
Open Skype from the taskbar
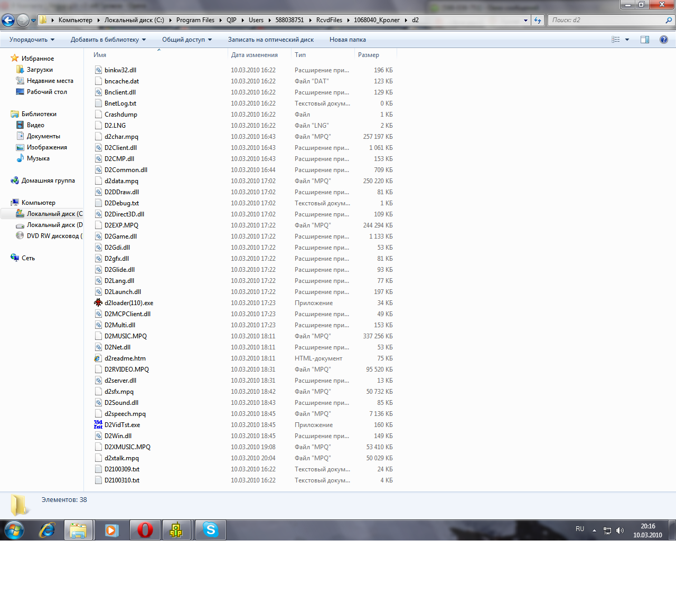point(210,530)
